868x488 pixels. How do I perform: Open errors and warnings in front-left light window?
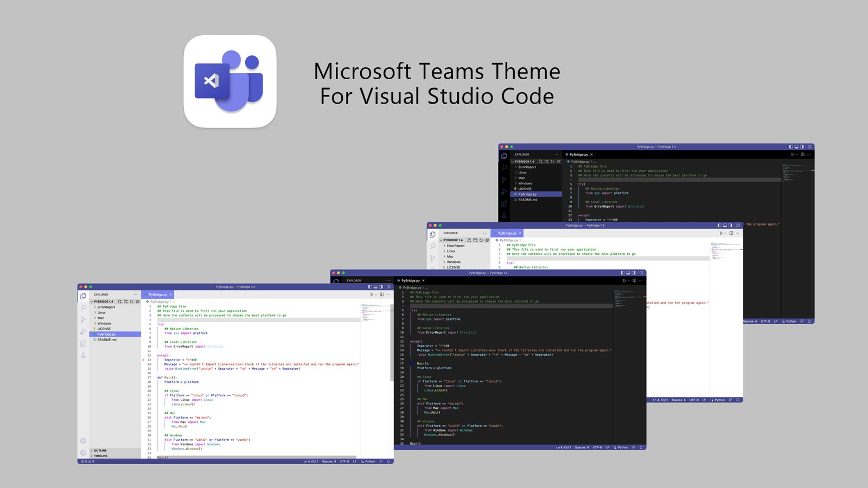pyautogui.click(x=87, y=461)
